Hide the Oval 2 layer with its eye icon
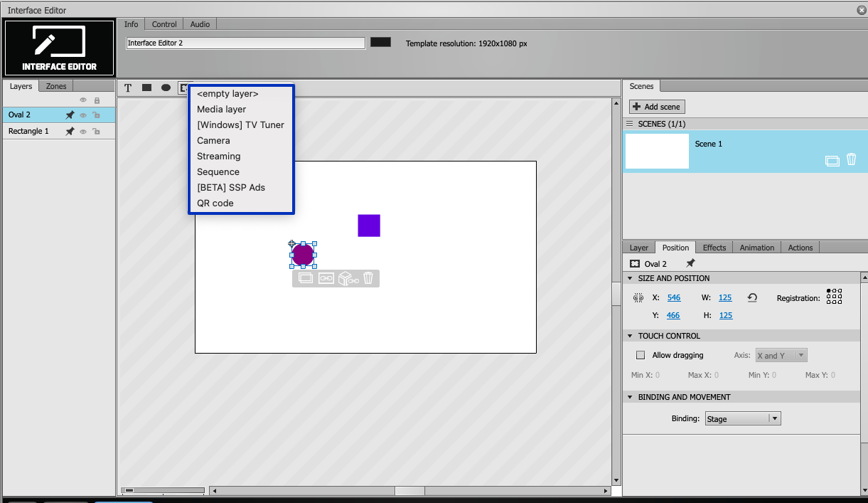The width and height of the screenshot is (868, 503). (83, 115)
